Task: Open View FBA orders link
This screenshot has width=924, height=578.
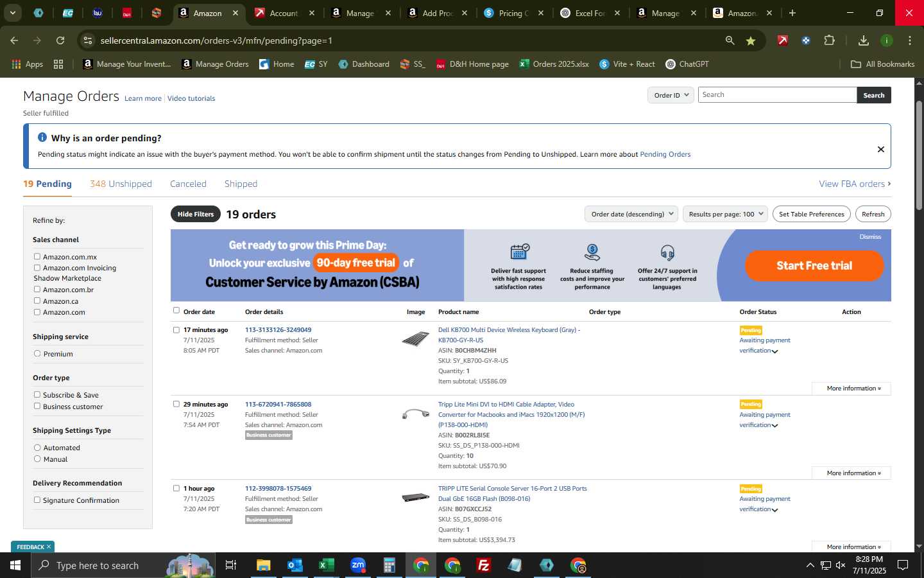Action: click(x=855, y=184)
